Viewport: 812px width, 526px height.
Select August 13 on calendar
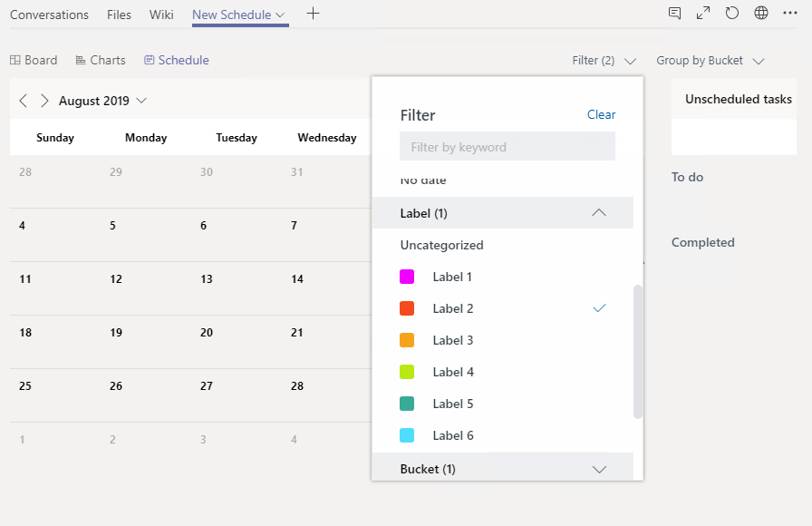pyautogui.click(x=207, y=278)
